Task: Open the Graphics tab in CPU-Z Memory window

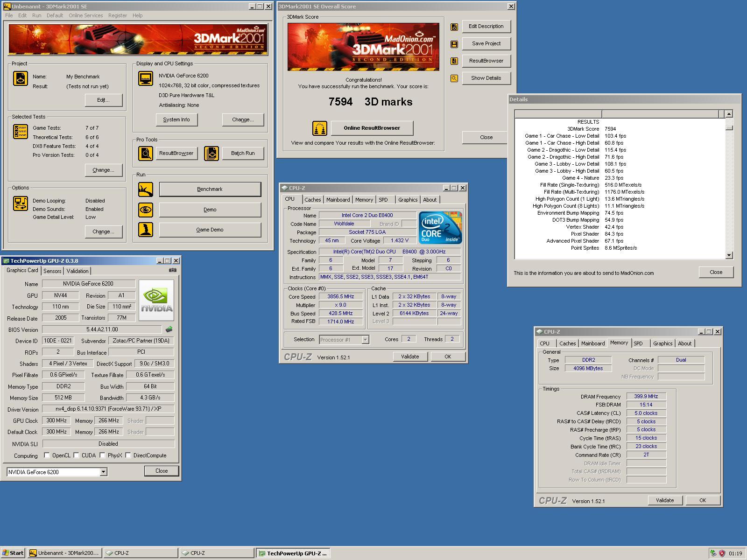Action: tap(662, 343)
